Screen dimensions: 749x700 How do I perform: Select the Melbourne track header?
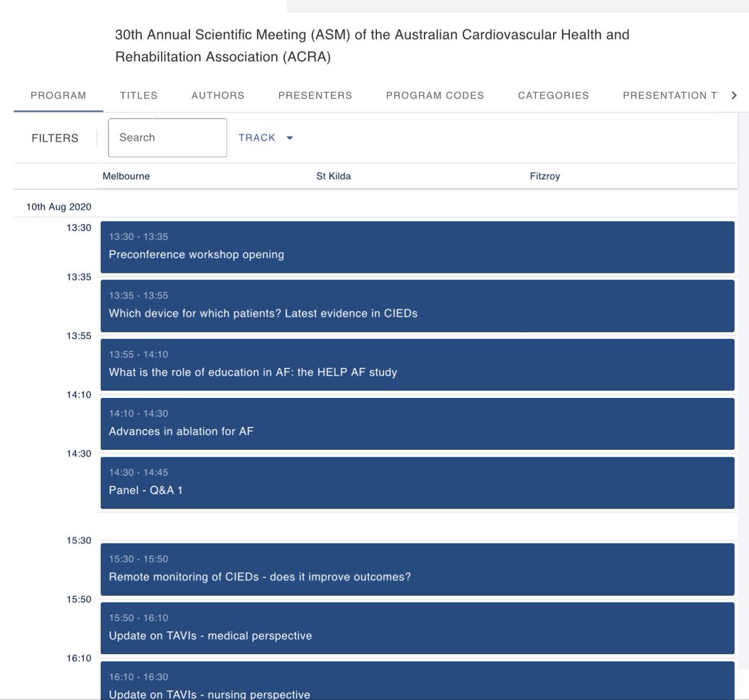coord(126,176)
